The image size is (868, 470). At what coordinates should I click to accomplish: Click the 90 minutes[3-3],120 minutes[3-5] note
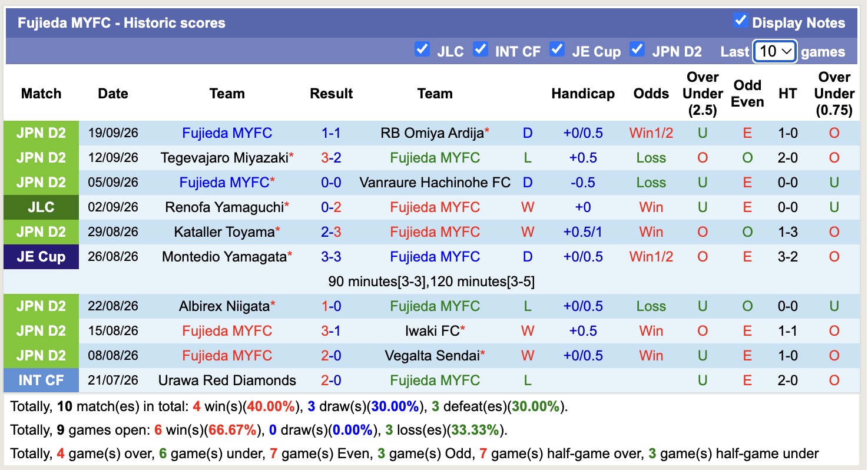432,282
